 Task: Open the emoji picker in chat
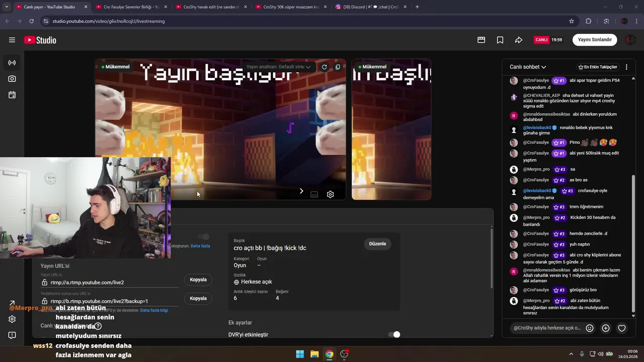(x=590, y=328)
